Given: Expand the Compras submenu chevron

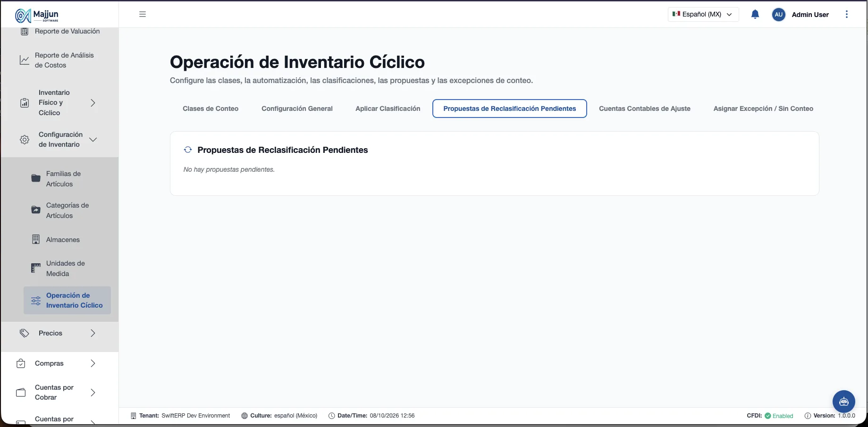Looking at the screenshot, I should pyautogui.click(x=93, y=363).
